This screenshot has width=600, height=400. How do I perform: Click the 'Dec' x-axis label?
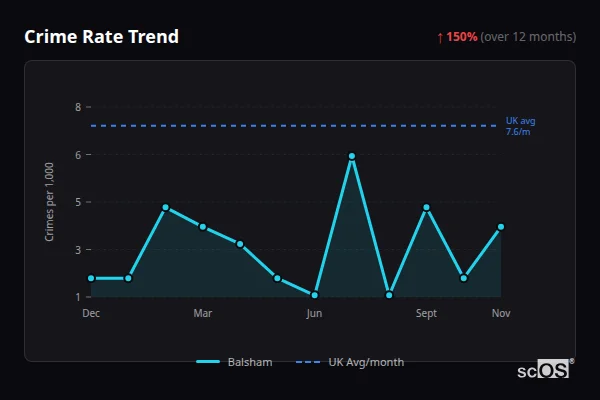point(91,313)
